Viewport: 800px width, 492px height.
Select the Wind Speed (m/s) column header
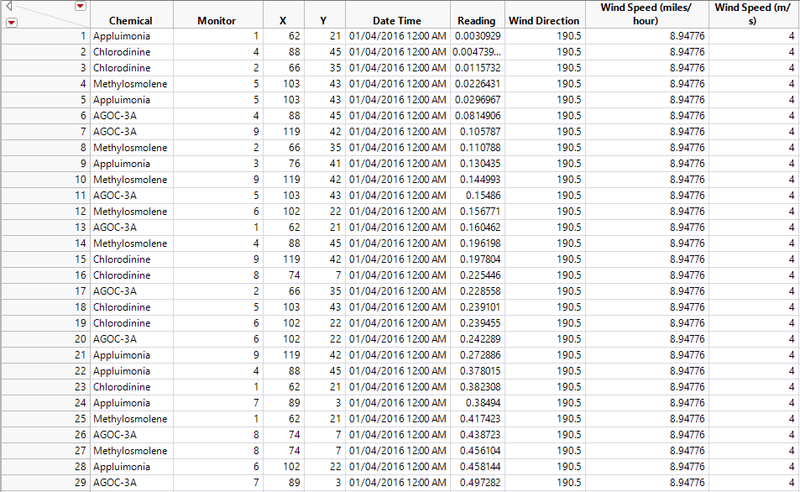coord(753,14)
